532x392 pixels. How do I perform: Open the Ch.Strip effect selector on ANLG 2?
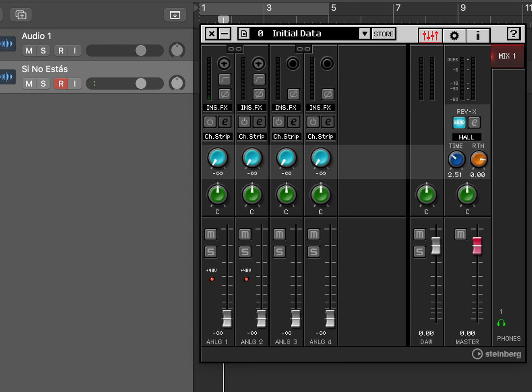click(x=252, y=136)
